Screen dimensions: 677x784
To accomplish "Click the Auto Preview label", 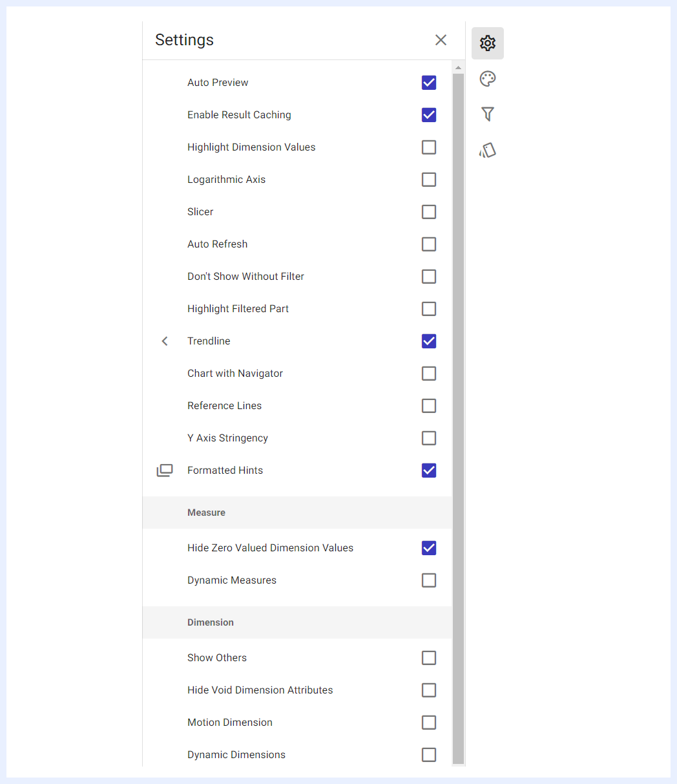I will (x=218, y=83).
